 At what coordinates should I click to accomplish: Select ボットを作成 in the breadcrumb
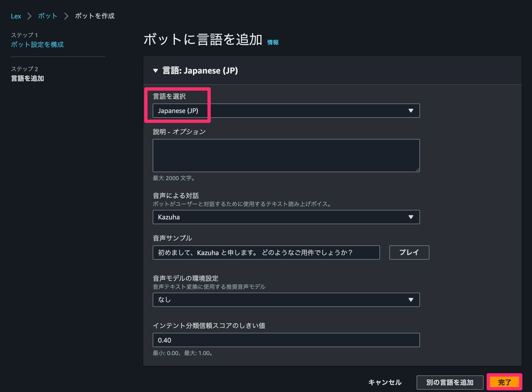pyautogui.click(x=94, y=16)
